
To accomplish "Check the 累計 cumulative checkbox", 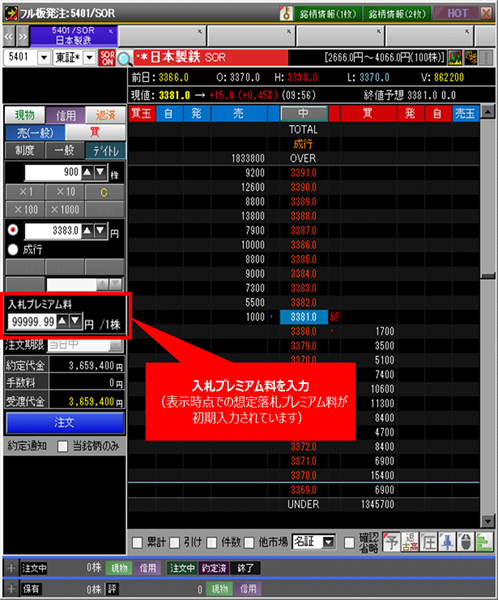I will pos(137,542).
